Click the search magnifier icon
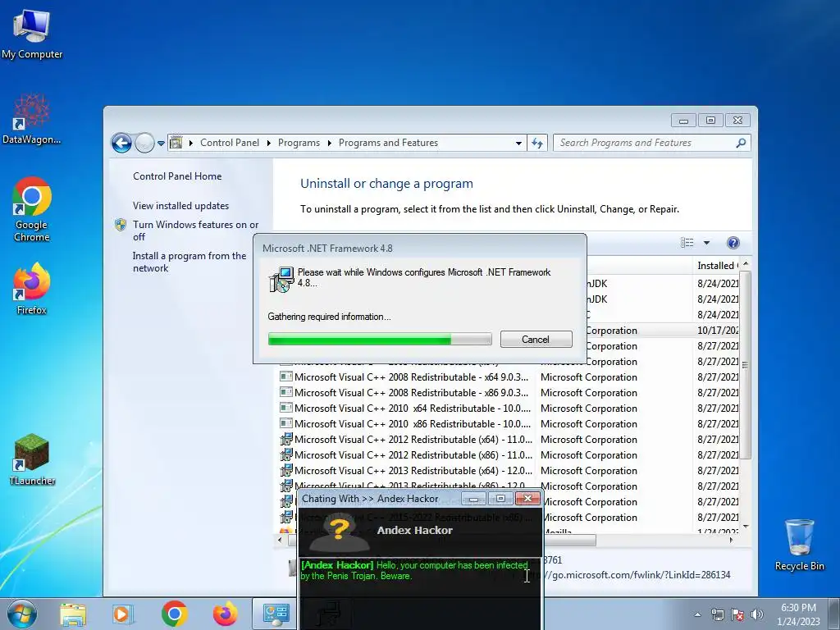Image resolution: width=840 pixels, height=630 pixels. 741,143
